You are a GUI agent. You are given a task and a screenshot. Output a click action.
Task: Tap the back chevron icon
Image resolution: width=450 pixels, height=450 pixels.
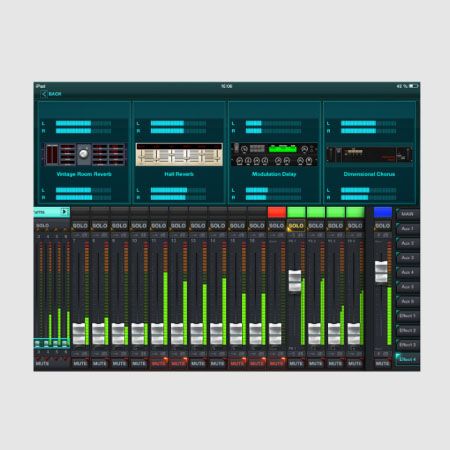tap(44, 94)
